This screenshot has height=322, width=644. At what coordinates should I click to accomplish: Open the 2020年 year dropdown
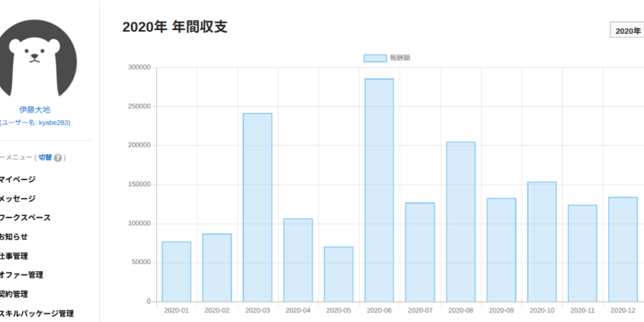click(628, 31)
